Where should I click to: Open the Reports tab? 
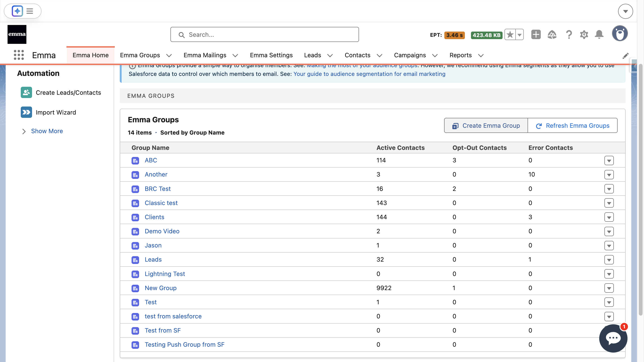(461, 55)
